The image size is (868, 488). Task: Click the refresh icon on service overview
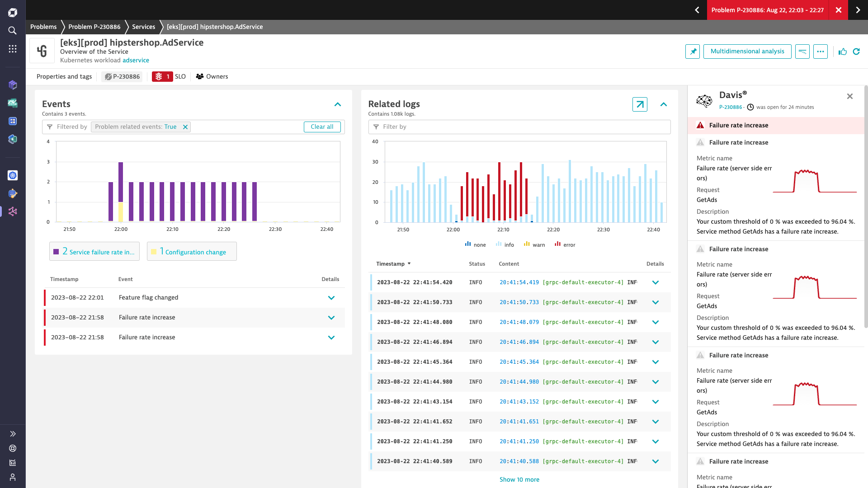857,51
